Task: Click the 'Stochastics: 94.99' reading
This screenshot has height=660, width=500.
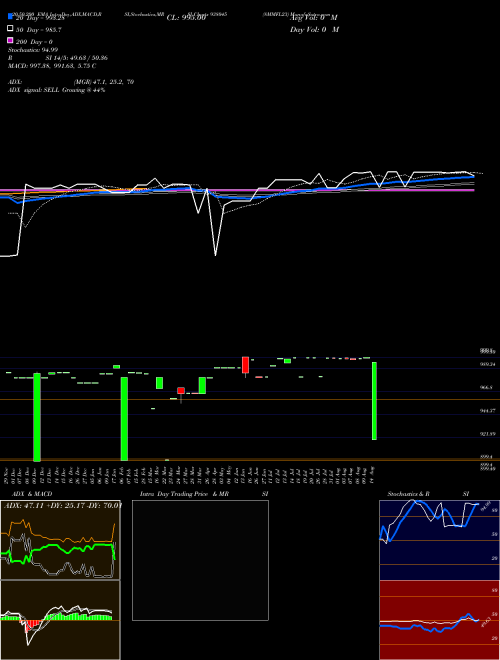Action: pos(33,50)
